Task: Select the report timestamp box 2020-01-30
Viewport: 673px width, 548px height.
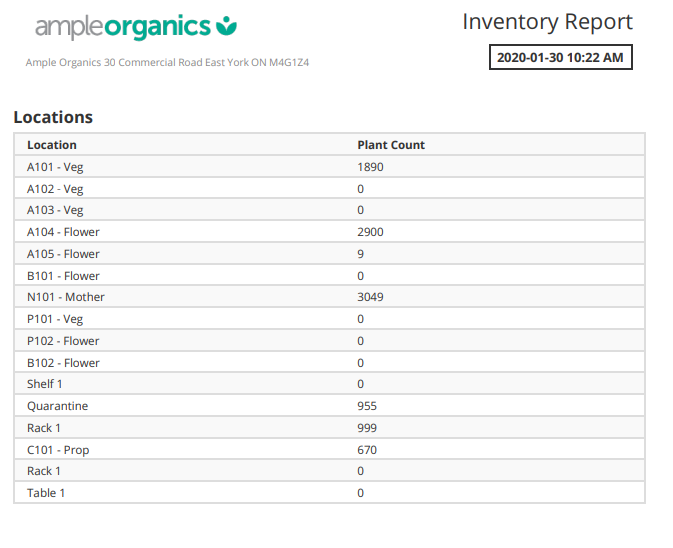Action: [560, 58]
